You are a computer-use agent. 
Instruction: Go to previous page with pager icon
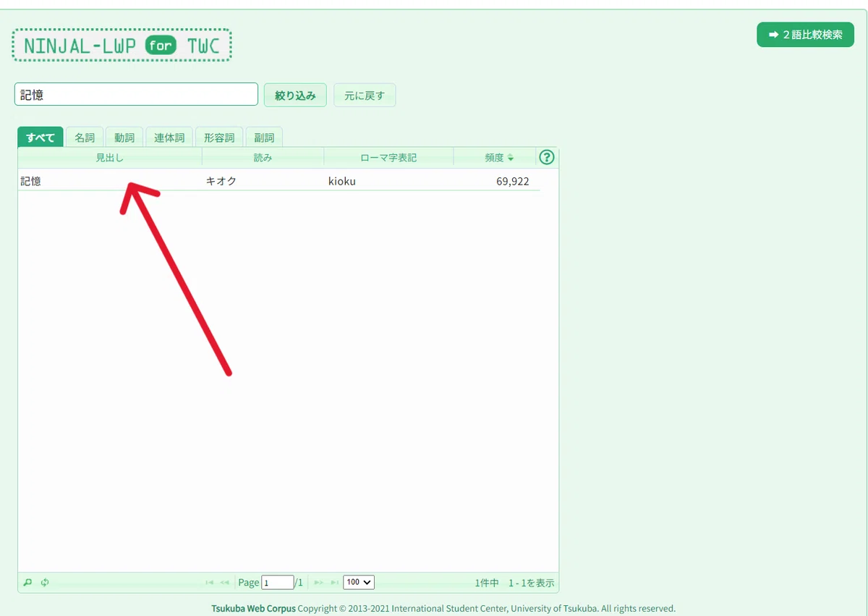(225, 583)
